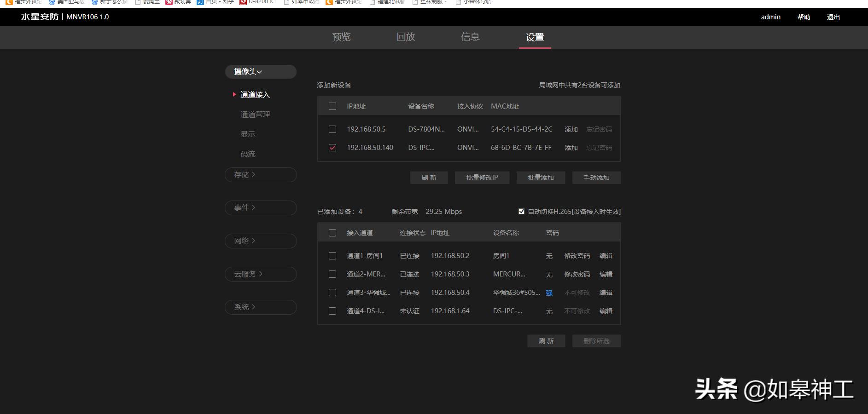This screenshot has height=414, width=868.
Task: Check the 通道4-DS-I channel row checkbox
Action: point(332,311)
